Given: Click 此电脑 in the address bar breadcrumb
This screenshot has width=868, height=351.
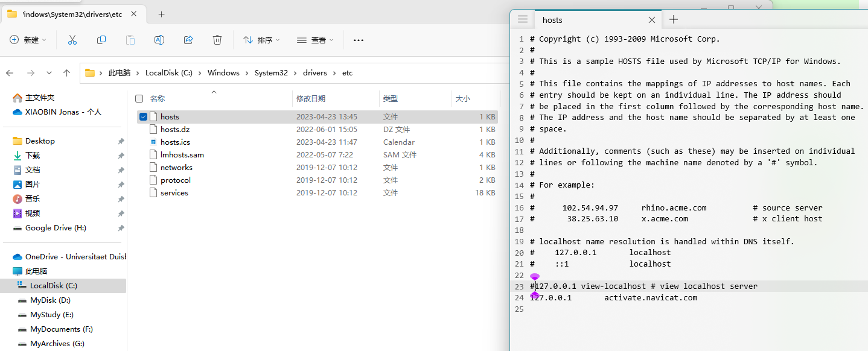Looking at the screenshot, I should [x=120, y=73].
